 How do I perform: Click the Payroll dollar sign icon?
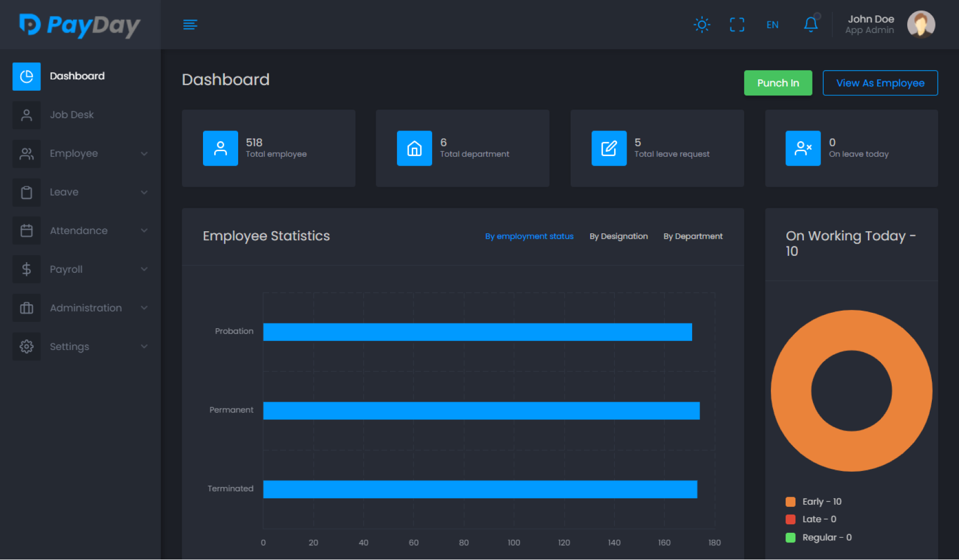coord(27,270)
